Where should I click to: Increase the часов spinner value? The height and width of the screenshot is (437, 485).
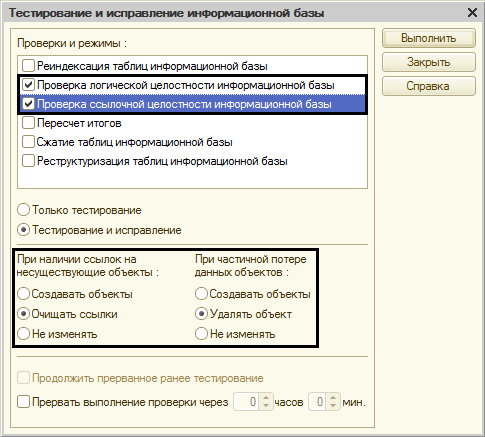click(266, 398)
